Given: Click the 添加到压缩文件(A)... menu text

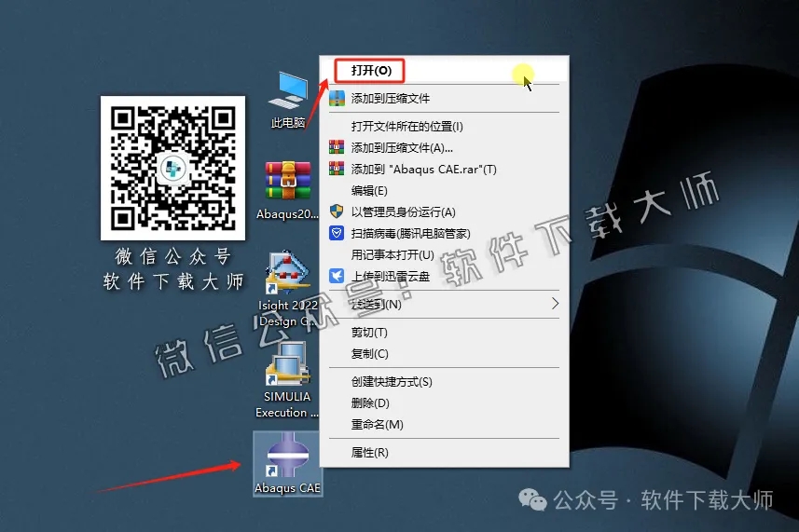Looking at the screenshot, I should pos(402,148).
